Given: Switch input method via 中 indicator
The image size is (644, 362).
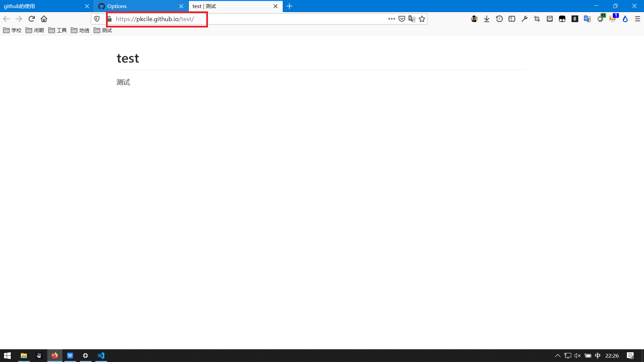Looking at the screenshot, I should (598, 356).
